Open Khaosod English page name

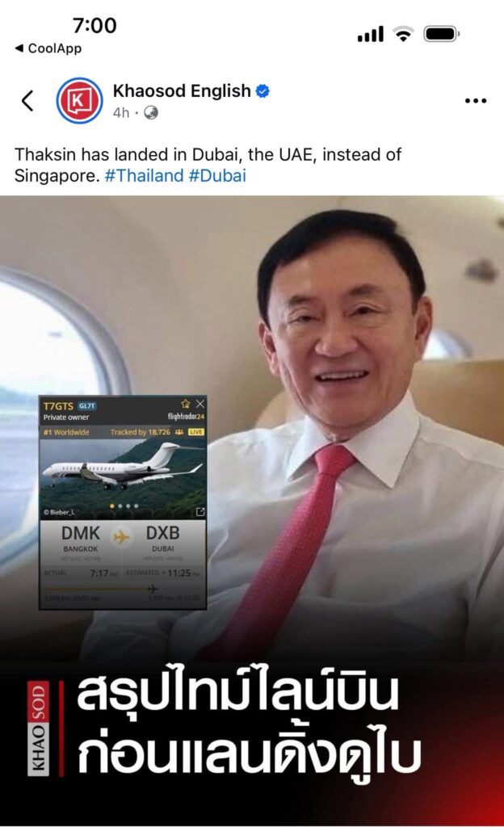pos(182,90)
